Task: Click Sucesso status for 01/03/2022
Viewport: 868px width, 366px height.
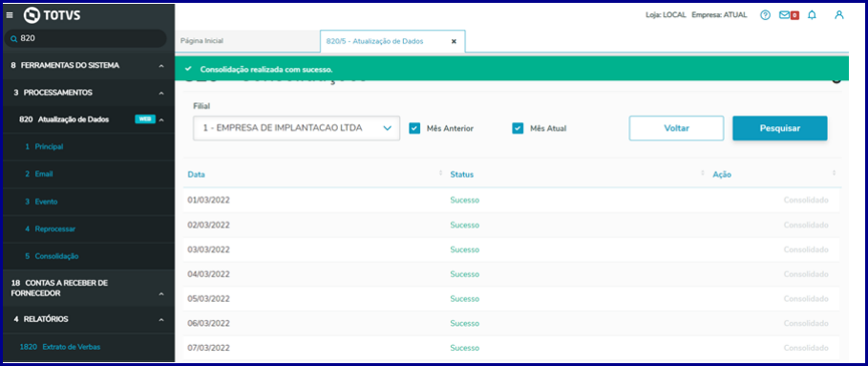Action: pos(464,200)
